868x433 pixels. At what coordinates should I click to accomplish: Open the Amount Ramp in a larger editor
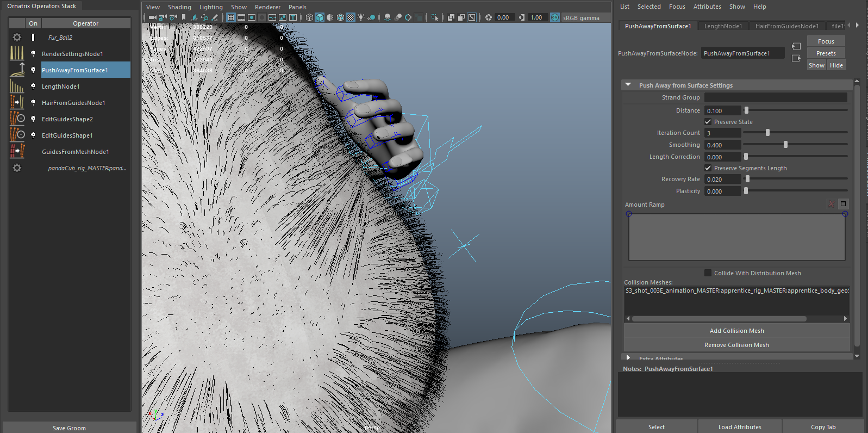[x=843, y=204]
